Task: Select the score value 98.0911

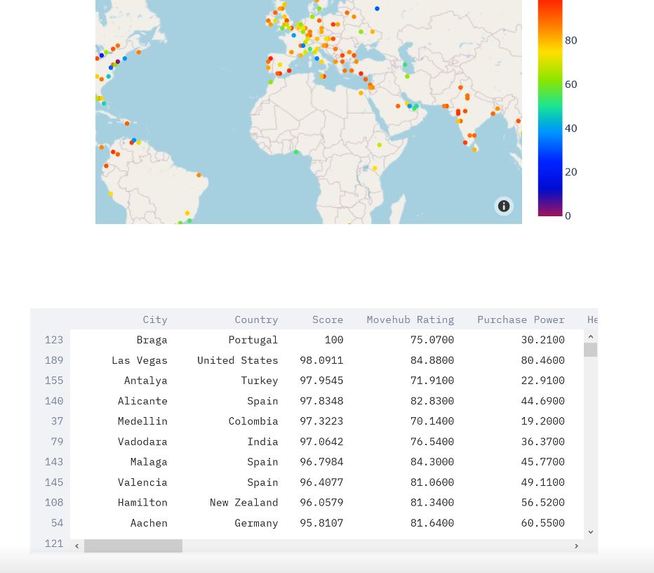Action: point(321,360)
